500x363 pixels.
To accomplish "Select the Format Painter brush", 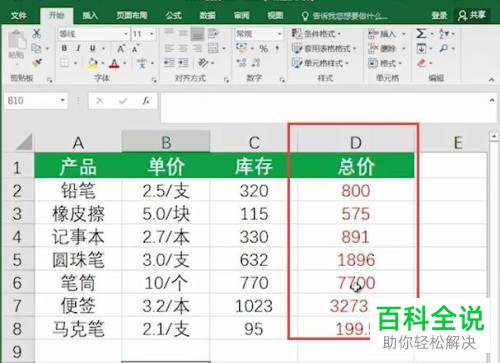I will coord(37,63).
